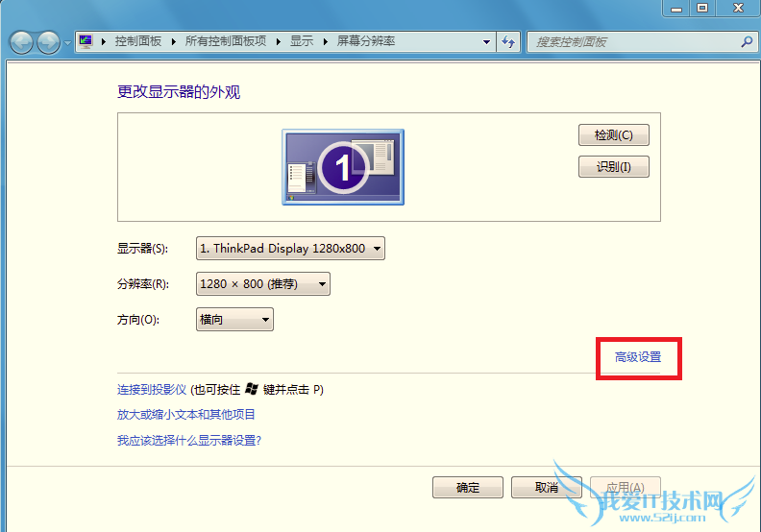Click the 分辨率(R): label

coord(142,284)
